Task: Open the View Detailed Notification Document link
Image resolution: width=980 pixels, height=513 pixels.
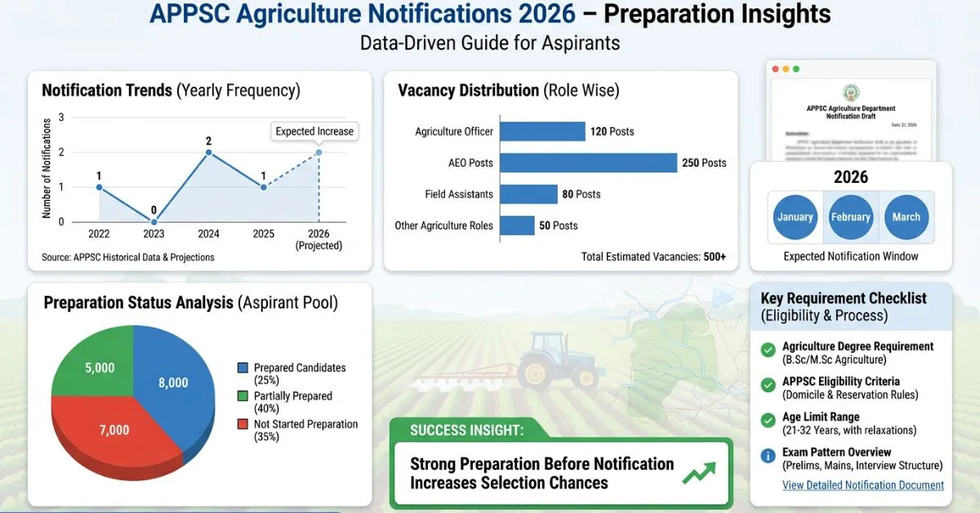Action: point(862,485)
